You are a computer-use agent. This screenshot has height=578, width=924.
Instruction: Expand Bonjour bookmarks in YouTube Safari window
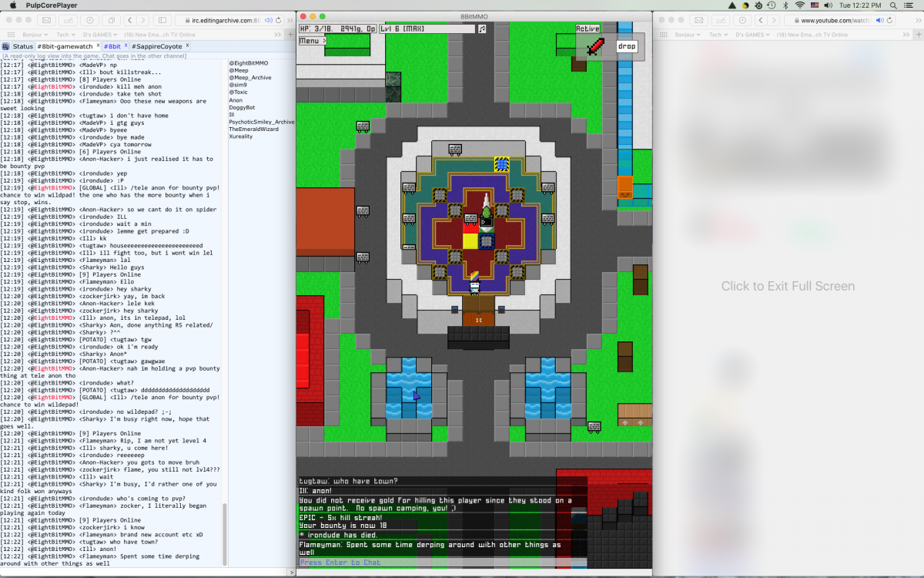click(x=687, y=35)
